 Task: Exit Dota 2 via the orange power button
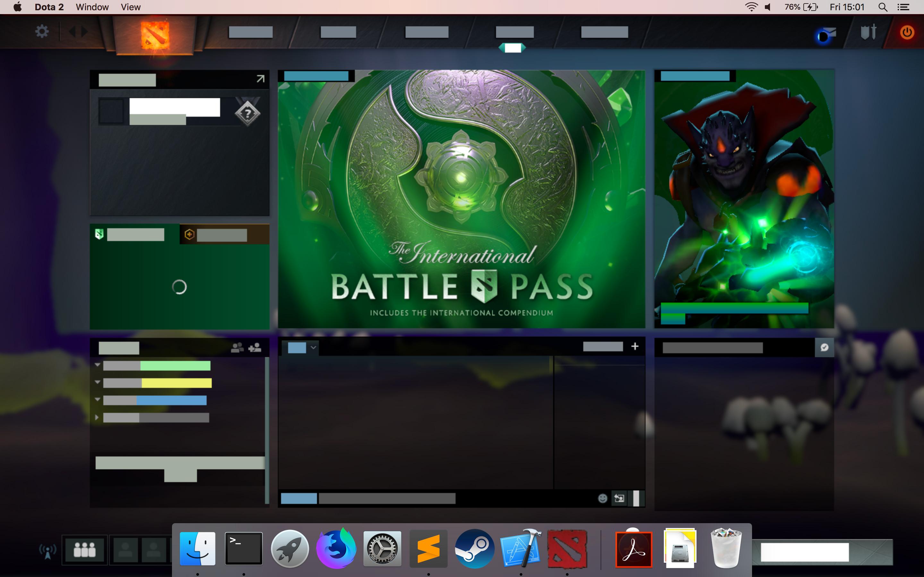(908, 32)
